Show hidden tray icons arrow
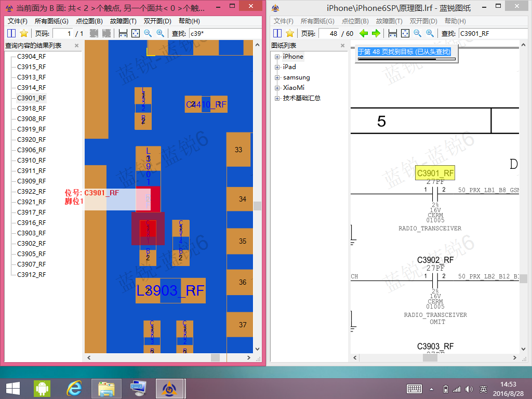 431,389
